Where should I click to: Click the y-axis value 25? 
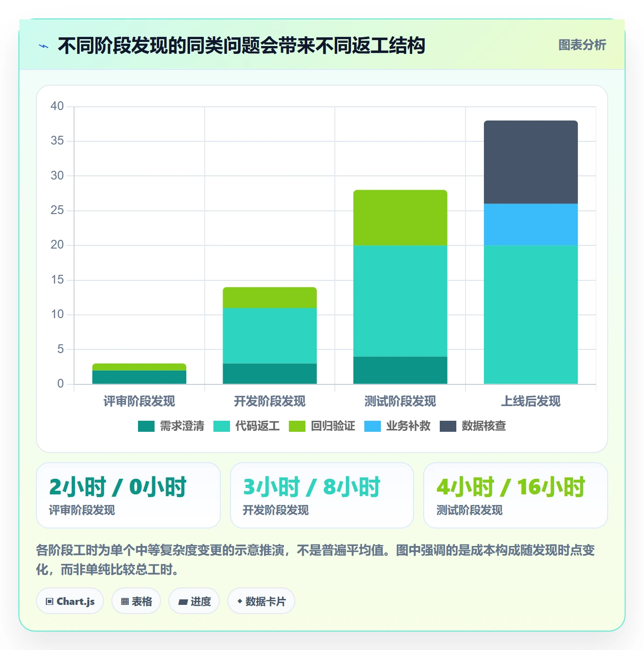tap(57, 210)
